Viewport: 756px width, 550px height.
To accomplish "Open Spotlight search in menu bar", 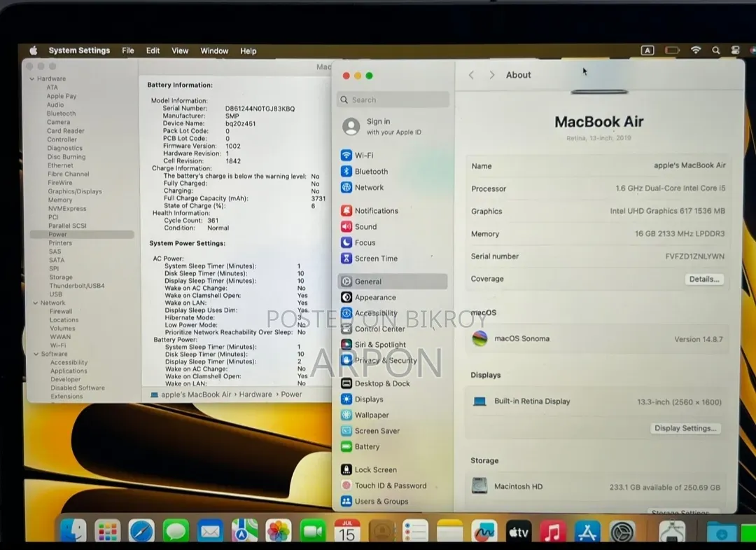I will point(716,50).
